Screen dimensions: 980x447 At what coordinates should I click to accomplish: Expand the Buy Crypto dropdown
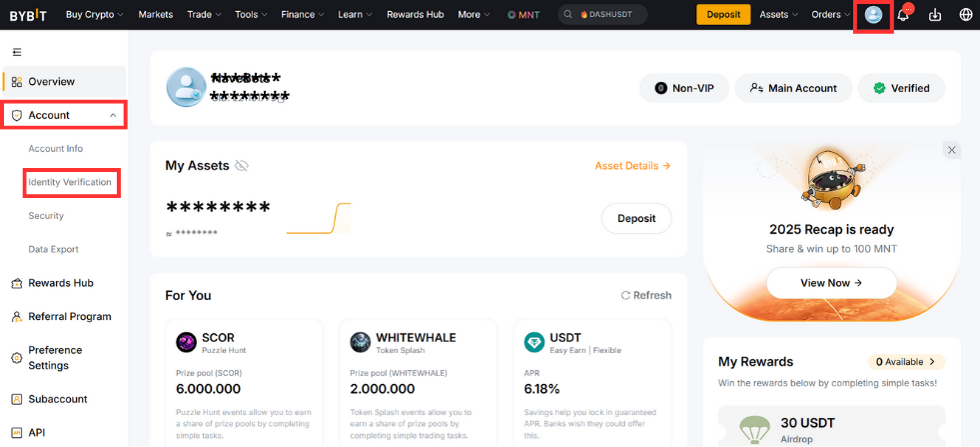tap(95, 14)
